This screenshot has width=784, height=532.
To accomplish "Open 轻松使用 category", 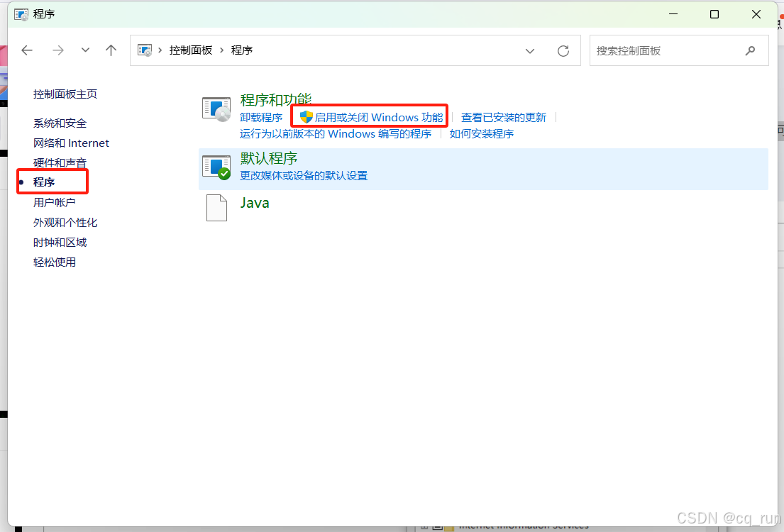I will point(55,262).
